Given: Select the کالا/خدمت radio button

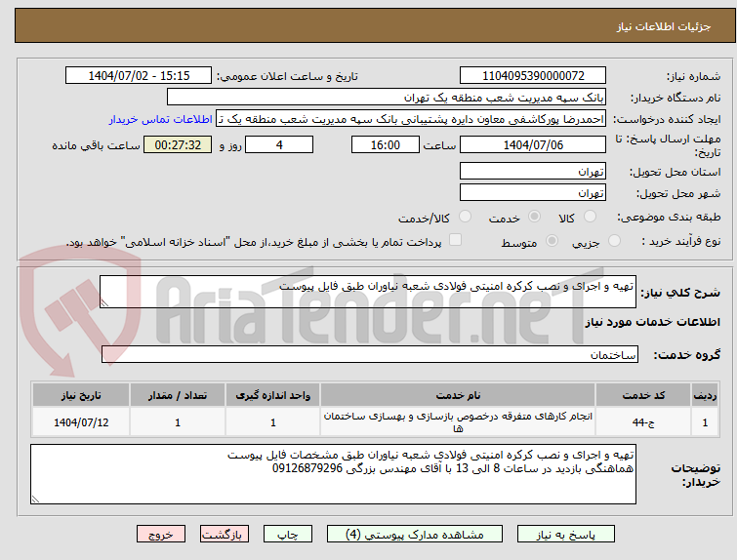Looking at the screenshot, I should (465, 217).
